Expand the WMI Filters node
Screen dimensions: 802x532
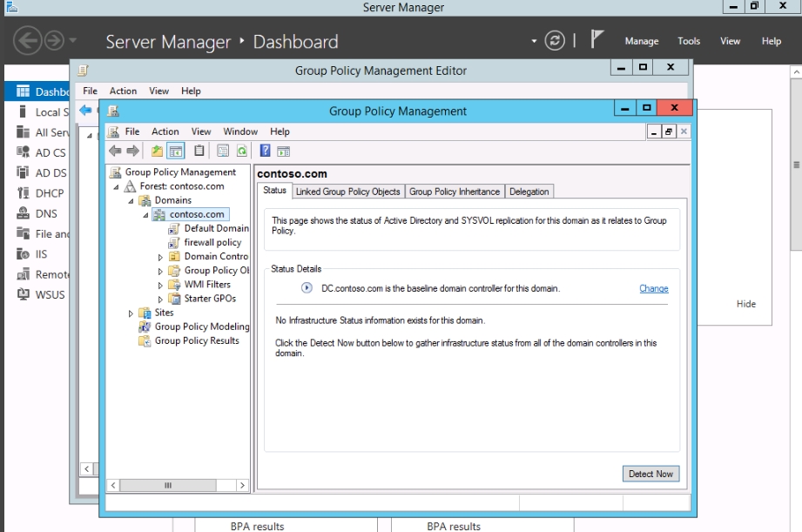[x=160, y=286]
